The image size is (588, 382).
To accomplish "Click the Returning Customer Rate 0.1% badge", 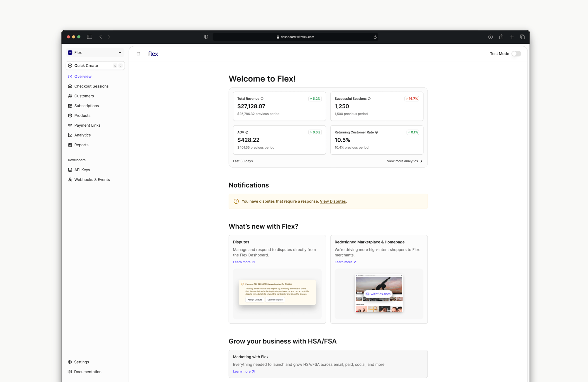I will tap(413, 132).
